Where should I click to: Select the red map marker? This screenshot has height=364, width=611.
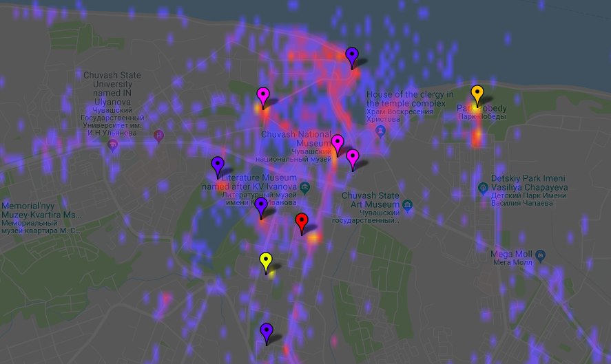[x=301, y=222]
